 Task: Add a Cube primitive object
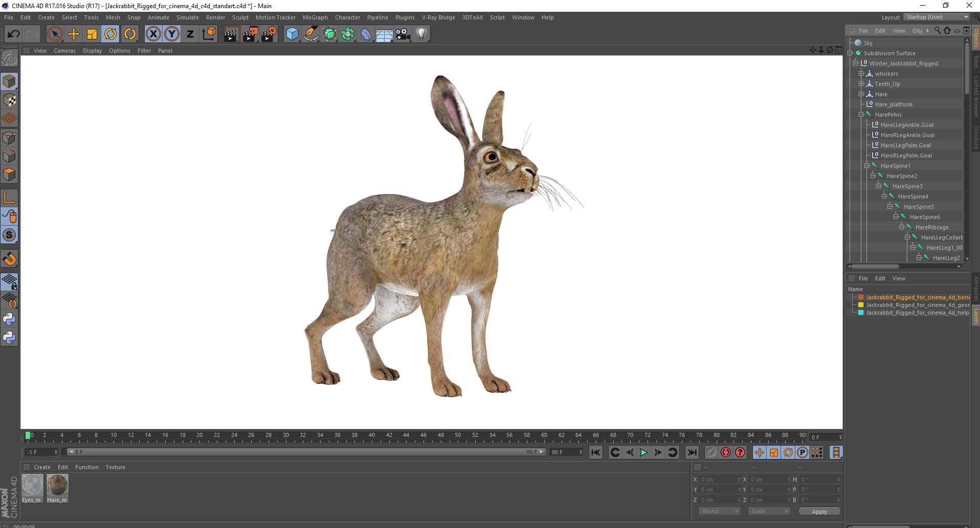point(292,34)
